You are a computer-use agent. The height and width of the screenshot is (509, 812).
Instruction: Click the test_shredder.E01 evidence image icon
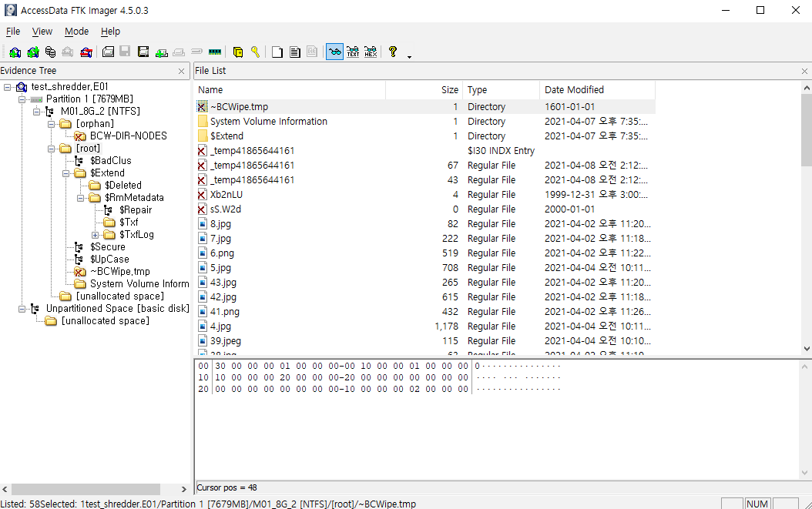[22, 87]
